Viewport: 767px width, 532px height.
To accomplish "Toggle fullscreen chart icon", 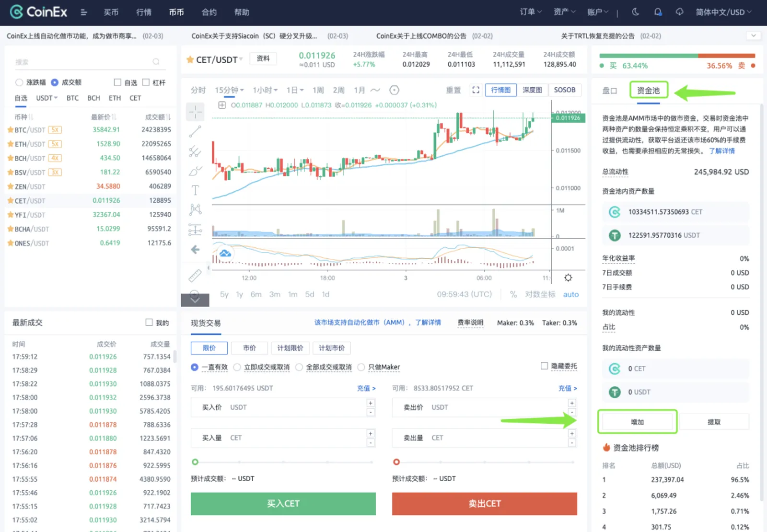I will click(x=476, y=90).
